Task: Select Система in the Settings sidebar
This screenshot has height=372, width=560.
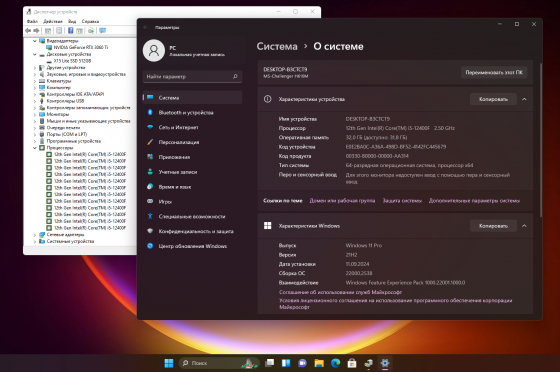Action: pyautogui.click(x=192, y=97)
